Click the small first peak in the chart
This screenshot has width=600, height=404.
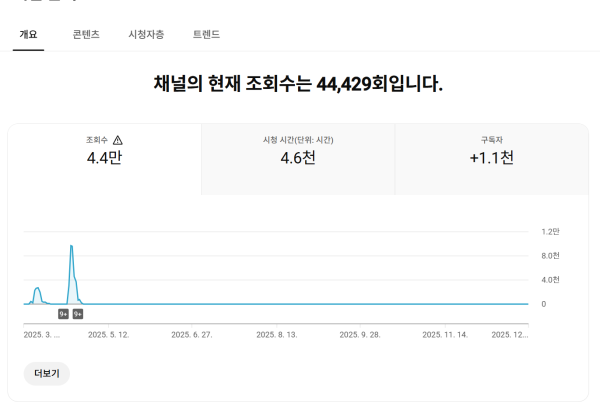(x=37, y=289)
